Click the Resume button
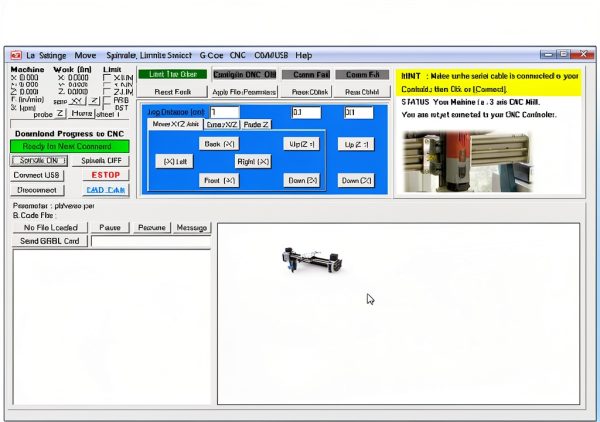The height and width of the screenshot is (422, 600). 152,228
